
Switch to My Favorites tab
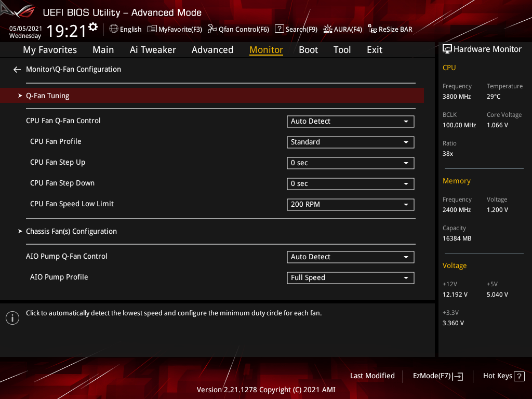(x=50, y=50)
